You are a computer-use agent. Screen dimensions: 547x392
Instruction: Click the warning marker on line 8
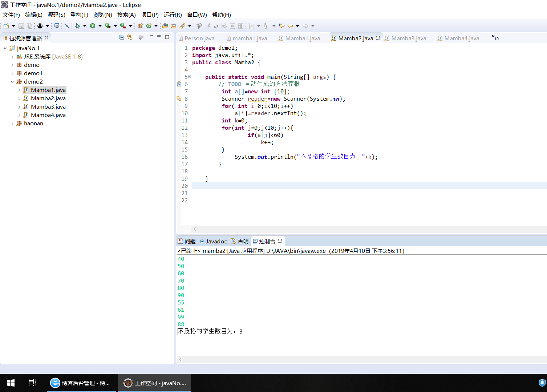179,98
